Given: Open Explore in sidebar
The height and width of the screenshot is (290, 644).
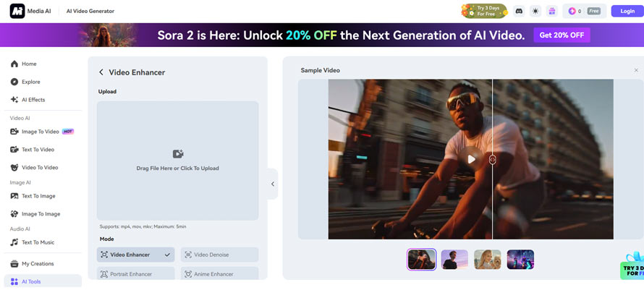Looking at the screenshot, I should point(30,82).
